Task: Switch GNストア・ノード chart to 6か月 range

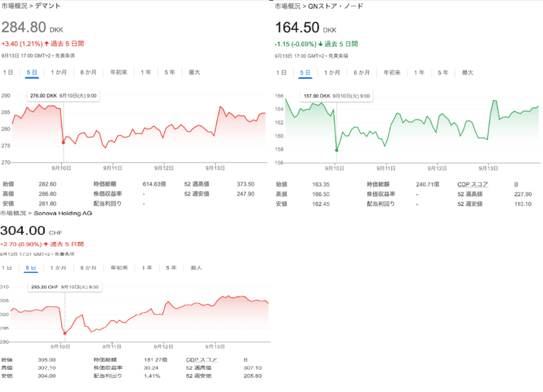Action: [361, 73]
